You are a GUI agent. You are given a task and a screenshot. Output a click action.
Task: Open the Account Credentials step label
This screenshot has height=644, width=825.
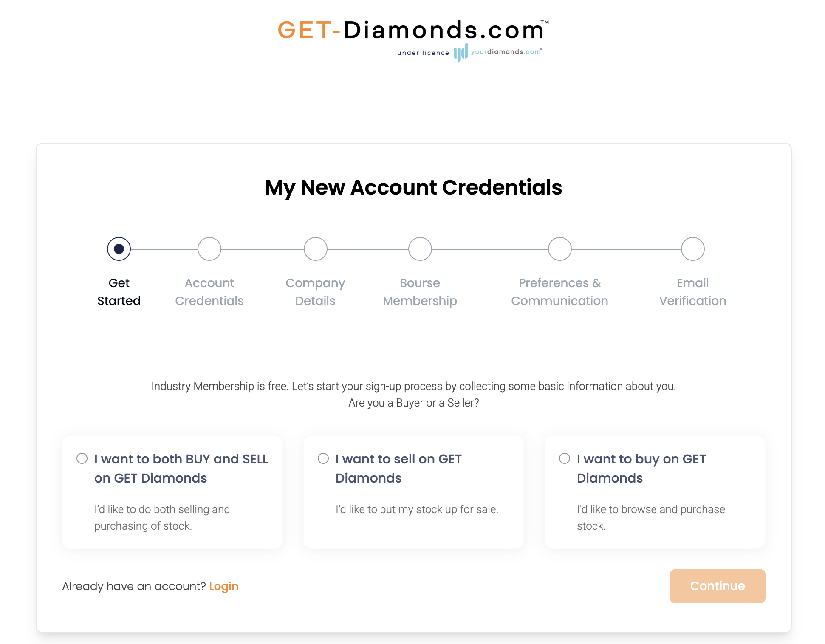[209, 292]
